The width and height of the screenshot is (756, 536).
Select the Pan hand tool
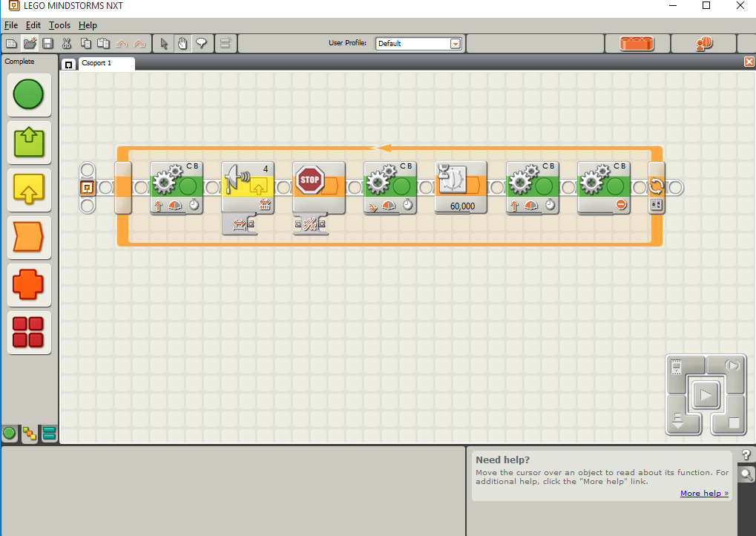[183, 43]
